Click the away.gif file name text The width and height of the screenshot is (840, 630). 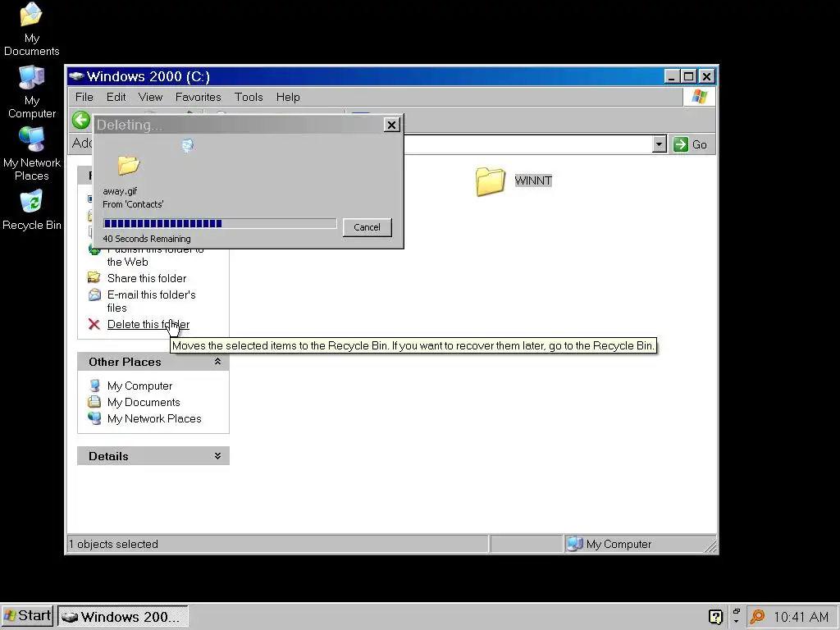120,191
